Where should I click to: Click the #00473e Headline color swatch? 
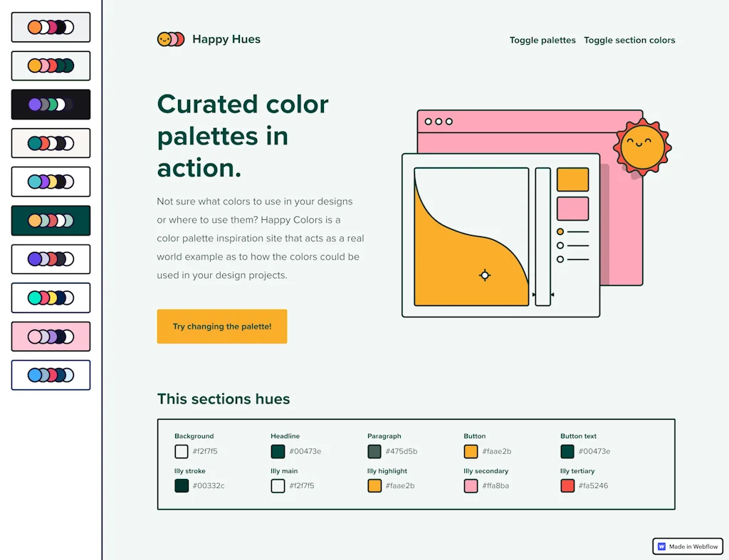pyautogui.click(x=278, y=451)
